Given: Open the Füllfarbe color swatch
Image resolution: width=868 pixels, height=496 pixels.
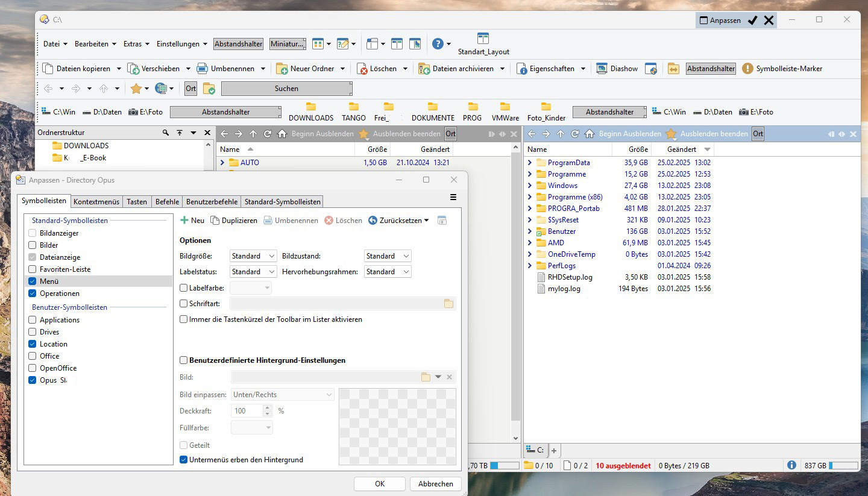Looking at the screenshot, I should 252,427.
